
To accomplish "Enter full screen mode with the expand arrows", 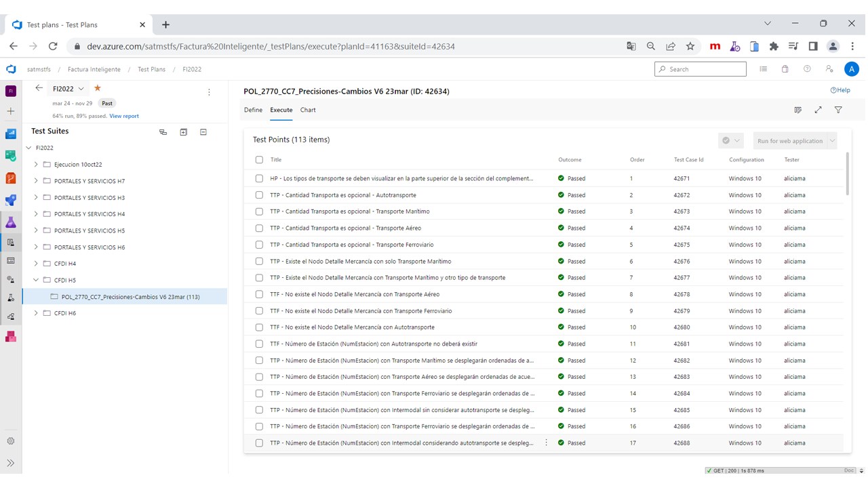I will (818, 110).
